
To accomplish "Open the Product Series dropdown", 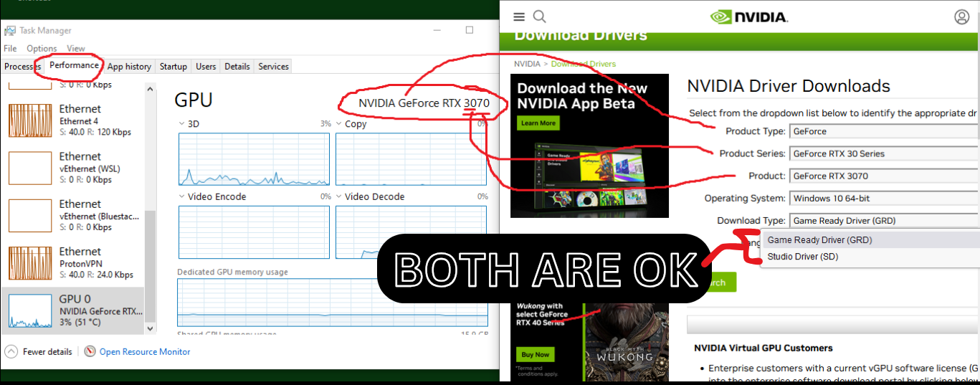I will tap(884, 153).
